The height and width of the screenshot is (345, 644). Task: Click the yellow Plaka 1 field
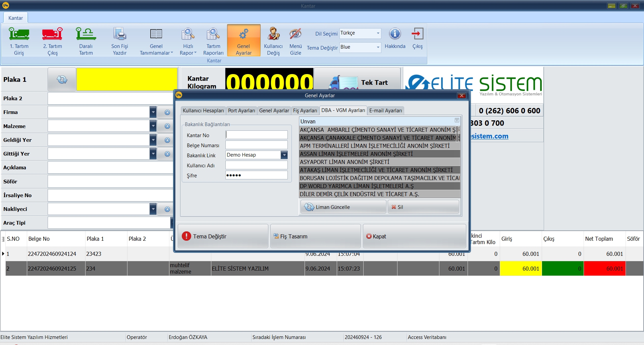tap(127, 79)
